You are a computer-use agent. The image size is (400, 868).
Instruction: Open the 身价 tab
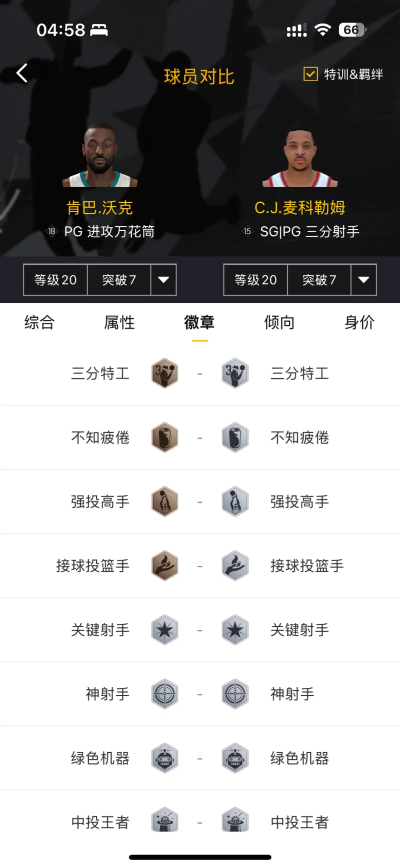coord(359,322)
